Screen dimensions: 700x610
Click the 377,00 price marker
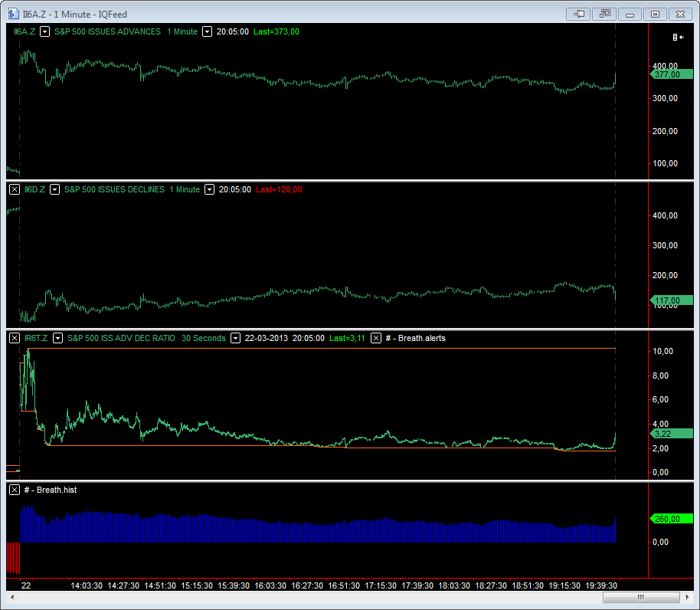[671, 74]
